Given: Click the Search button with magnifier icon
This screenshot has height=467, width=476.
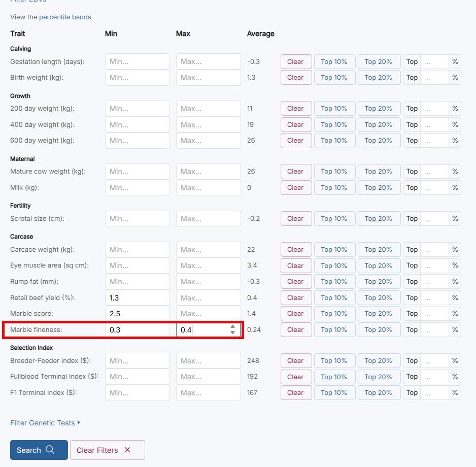Looking at the screenshot, I should 39,450.
